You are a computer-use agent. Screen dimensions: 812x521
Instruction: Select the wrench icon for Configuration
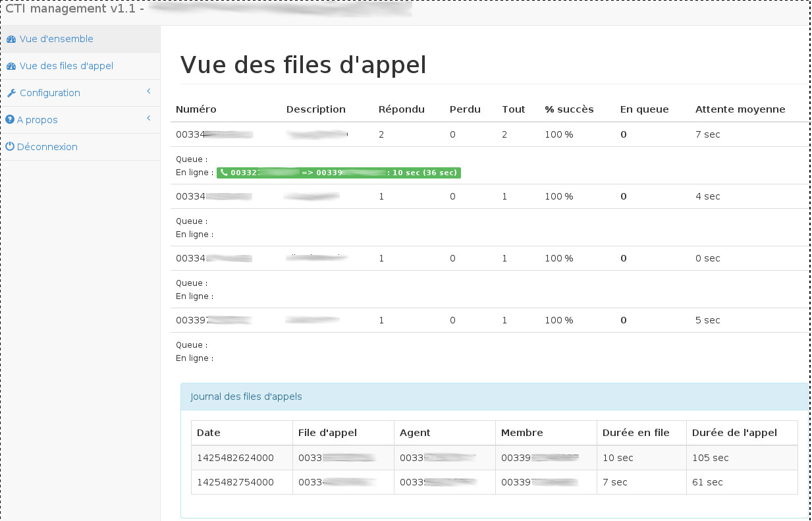point(11,93)
